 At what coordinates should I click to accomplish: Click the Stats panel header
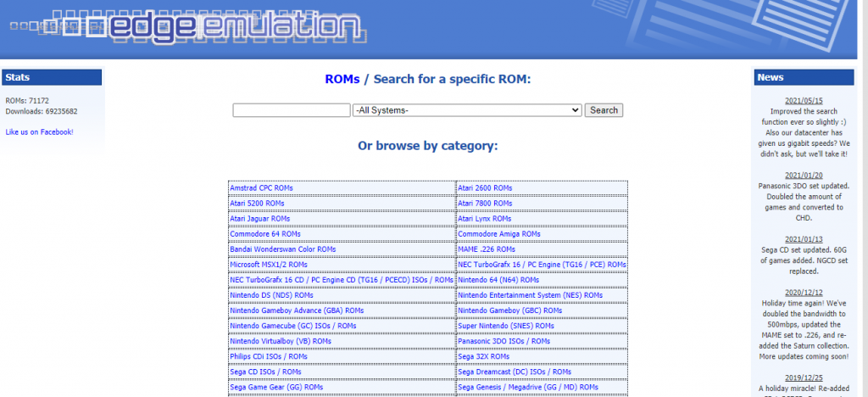point(52,77)
